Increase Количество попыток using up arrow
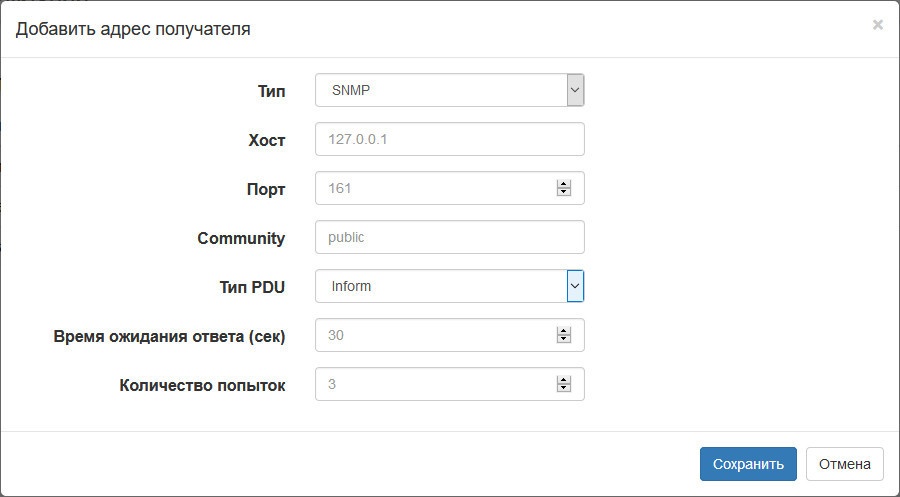This screenshot has width=900, height=497. coord(564,380)
